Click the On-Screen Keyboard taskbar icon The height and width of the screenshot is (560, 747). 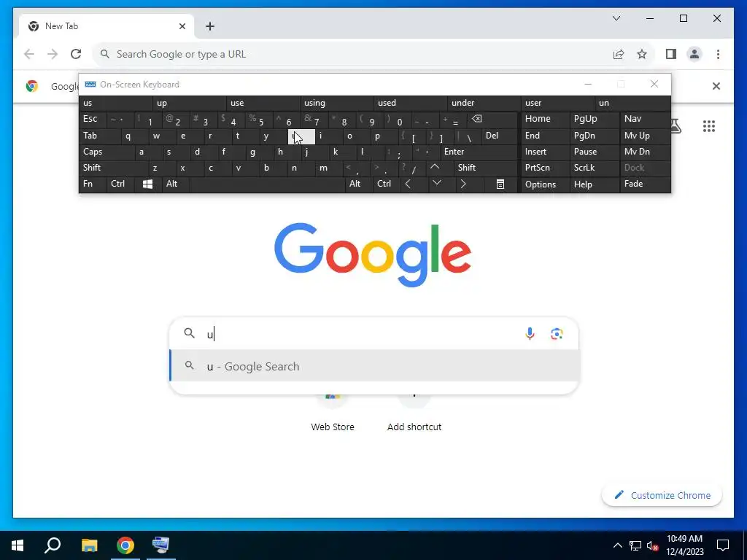coord(161,545)
